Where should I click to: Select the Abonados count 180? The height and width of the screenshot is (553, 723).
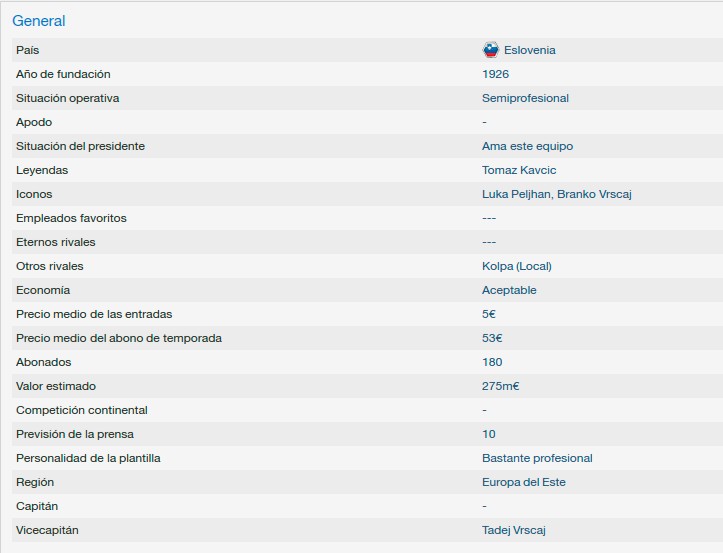492,362
